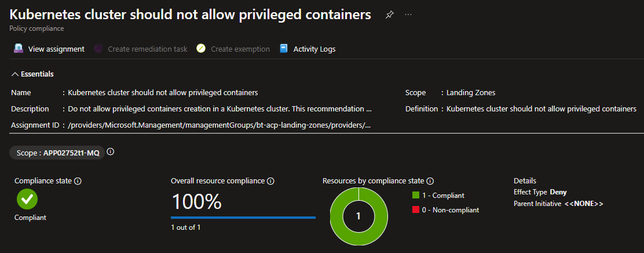Image resolution: width=644 pixels, height=253 pixels.
Task: Pin this policy page using pin icon
Action: click(x=389, y=15)
